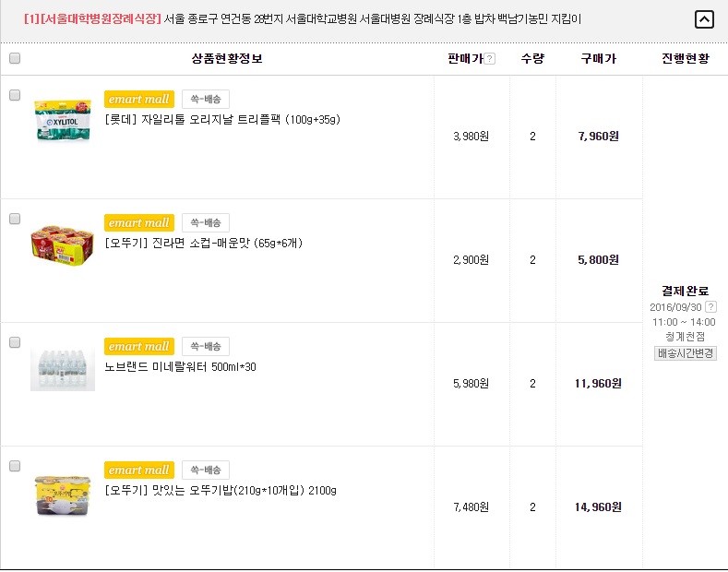Screen dimensions: 728x572
Task: Open the 노브랜드 미네랄워터 product link
Action: [x=181, y=367]
